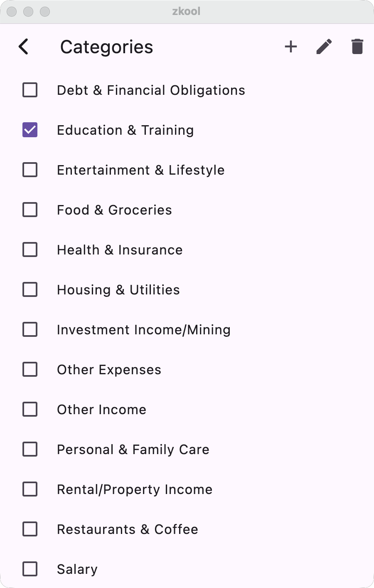
Task: Enable the Food & Groceries checkbox
Action: click(x=30, y=210)
